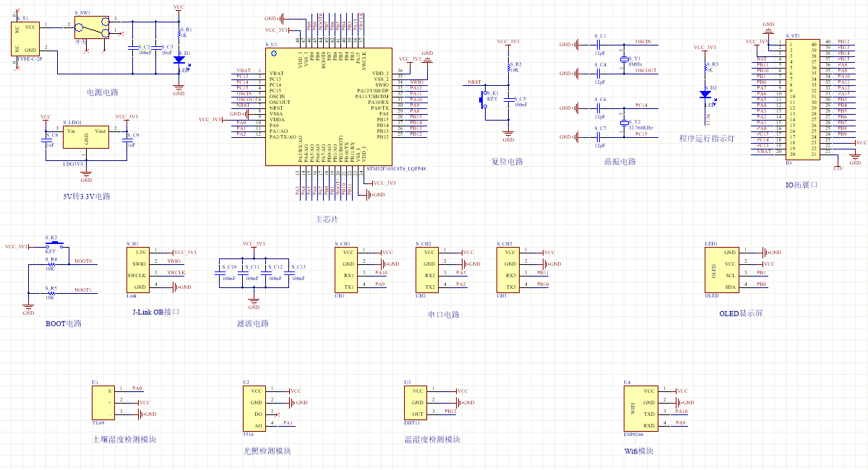
Task: Click the LDO1 voltage regulator component
Action: [x=87, y=137]
